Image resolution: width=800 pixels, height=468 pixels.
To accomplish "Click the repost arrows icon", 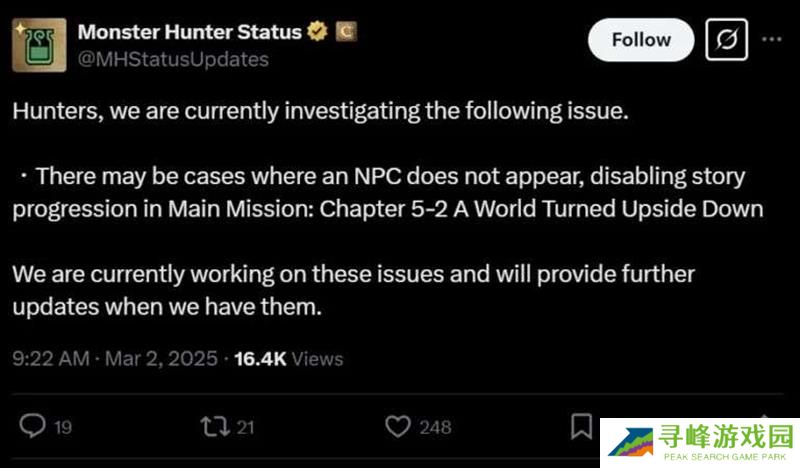I will (x=214, y=426).
